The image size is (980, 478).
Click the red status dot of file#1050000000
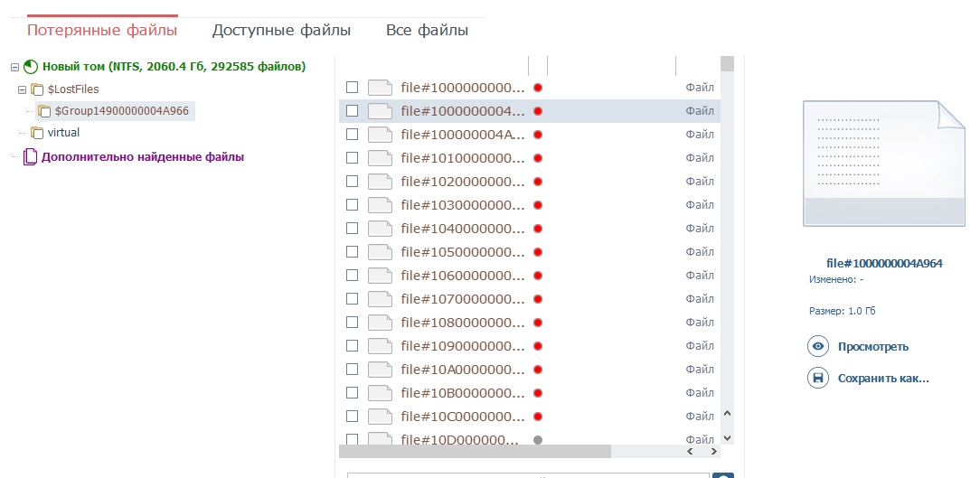point(538,252)
